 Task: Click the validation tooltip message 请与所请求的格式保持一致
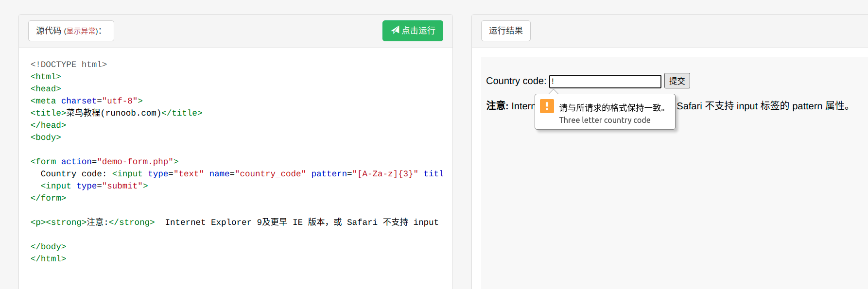pyautogui.click(x=612, y=107)
